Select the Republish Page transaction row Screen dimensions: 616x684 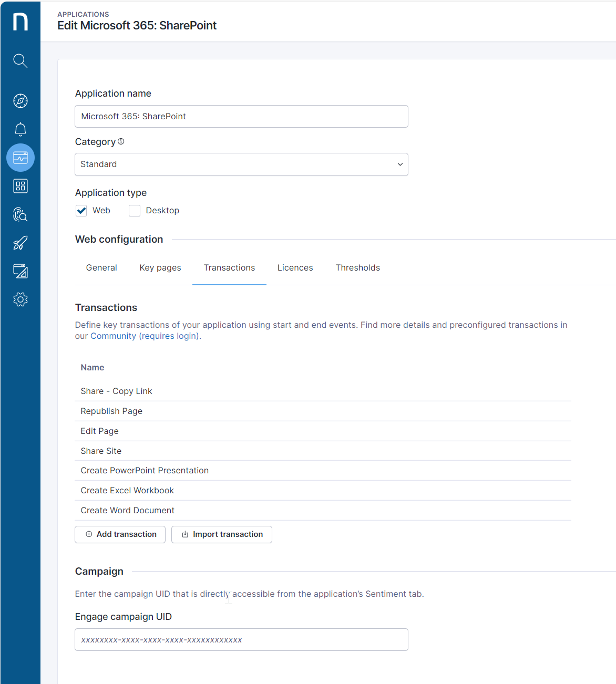pyautogui.click(x=323, y=411)
